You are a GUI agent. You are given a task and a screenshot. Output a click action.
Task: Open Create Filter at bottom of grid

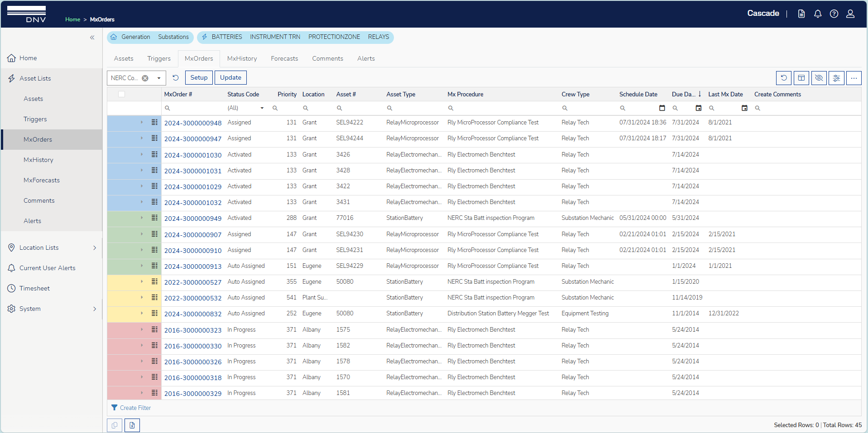click(135, 408)
